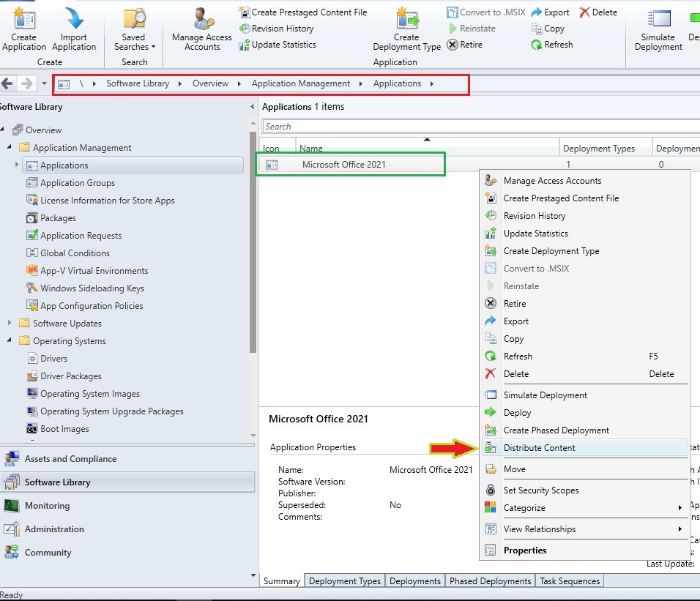Click Update Statistics in the ribbon
700x601 pixels.
[278, 45]
